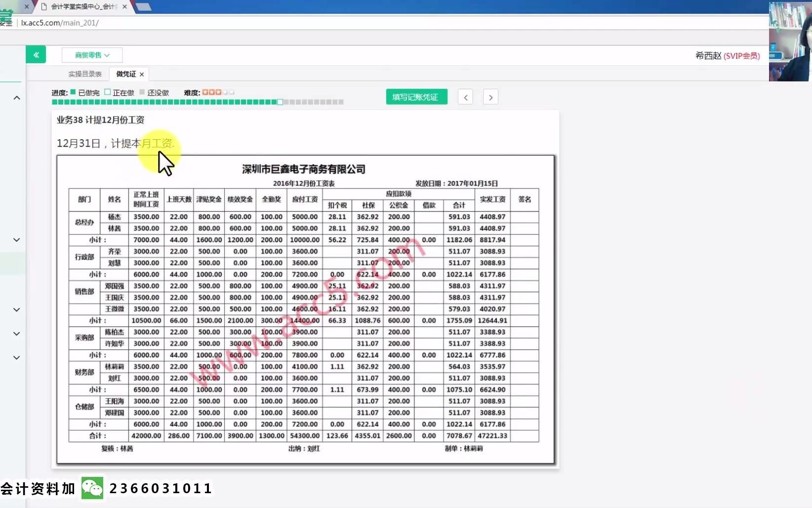Click total net pay 47221.33
This screenshot has width=812, height=508.
(x=492, y=436)
